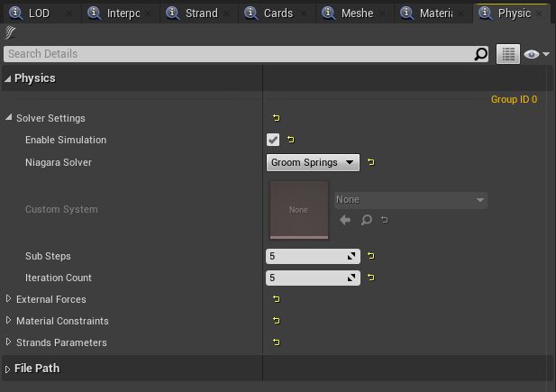Open the Niagara Solver dropdown
The width and height of the screenshot is (556, 392).
(x=313, y=162)
